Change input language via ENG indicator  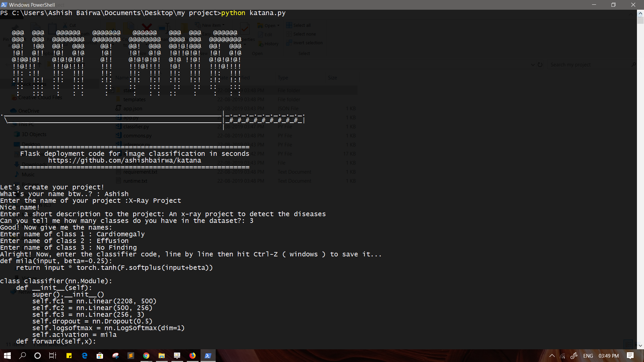pos(588,356)
